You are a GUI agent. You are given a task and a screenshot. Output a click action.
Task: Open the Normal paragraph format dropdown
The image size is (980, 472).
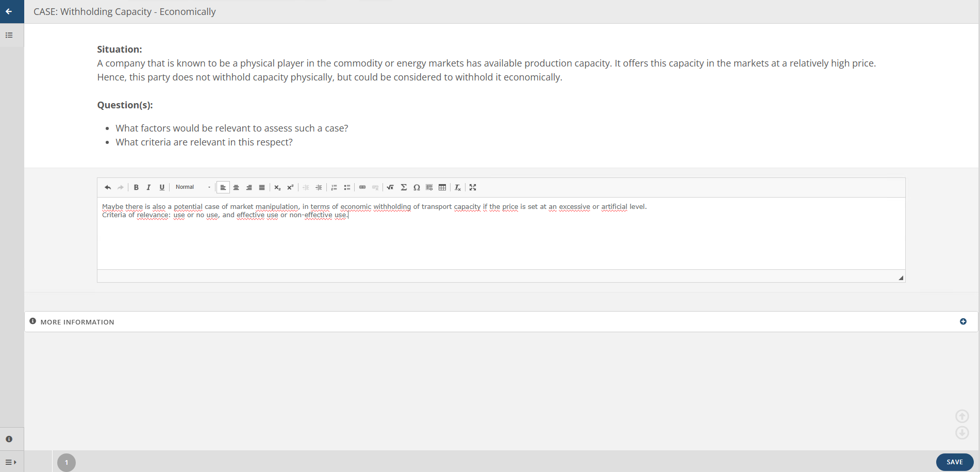(x=192, y=187)
